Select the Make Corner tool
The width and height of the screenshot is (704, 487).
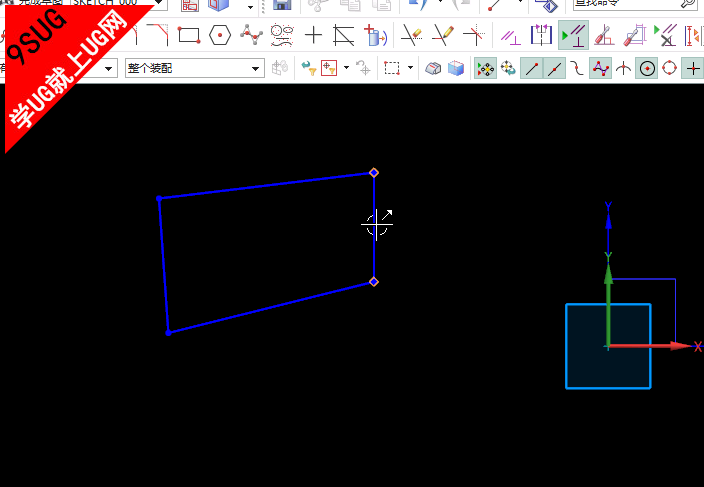click(474, 35)
